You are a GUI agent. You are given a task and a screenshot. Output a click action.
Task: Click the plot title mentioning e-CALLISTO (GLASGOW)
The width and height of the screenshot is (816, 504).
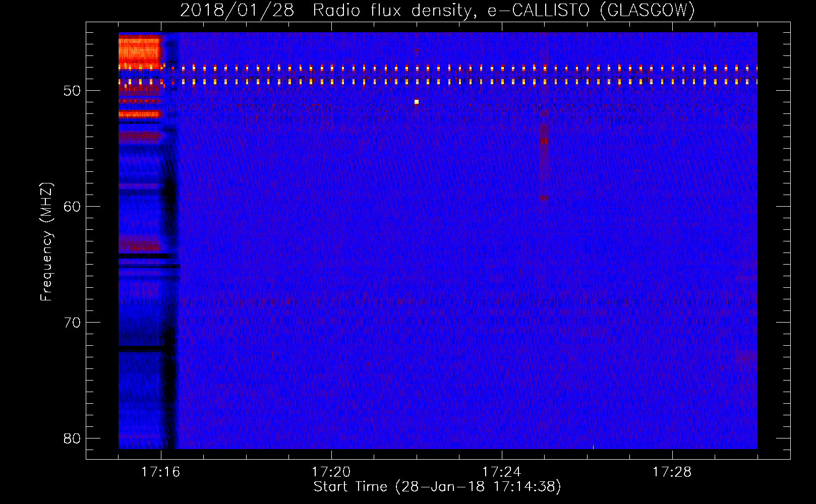tap(437, 10)
